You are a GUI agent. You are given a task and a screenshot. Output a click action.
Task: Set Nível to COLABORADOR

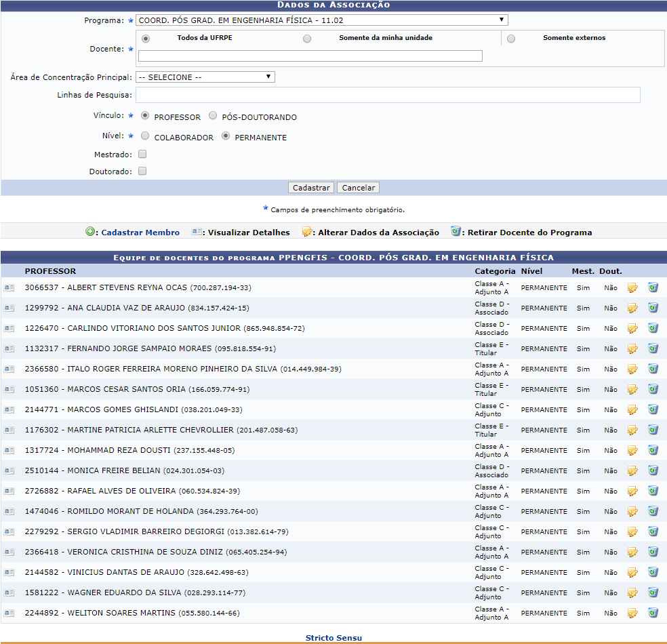click(145, 136)
